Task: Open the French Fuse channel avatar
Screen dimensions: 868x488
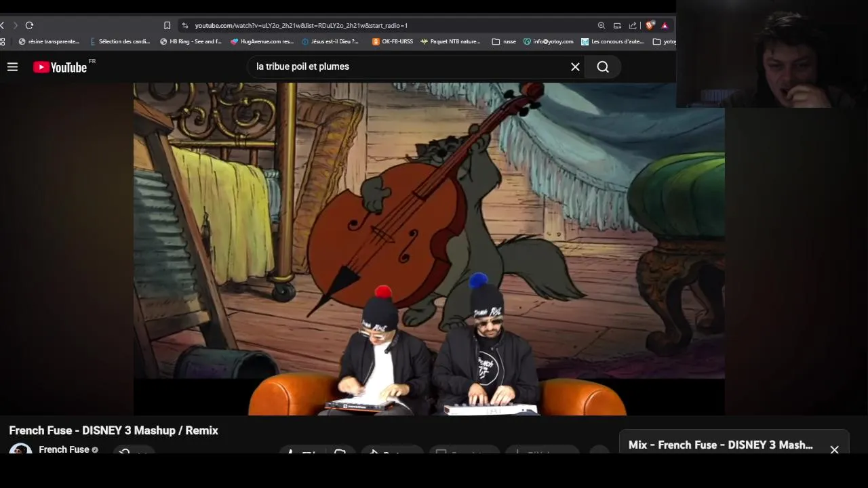Action: [x=20, y=449]
